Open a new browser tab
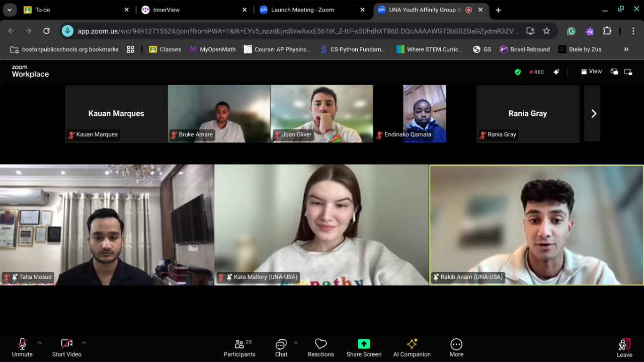644x362 pixels. [498, 10]
